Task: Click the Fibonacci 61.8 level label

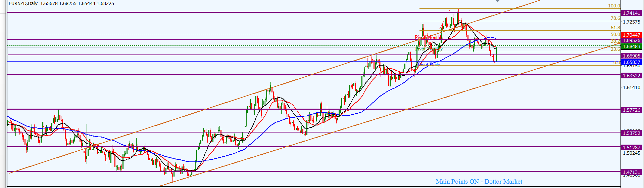Action: [x=615, y=28]
